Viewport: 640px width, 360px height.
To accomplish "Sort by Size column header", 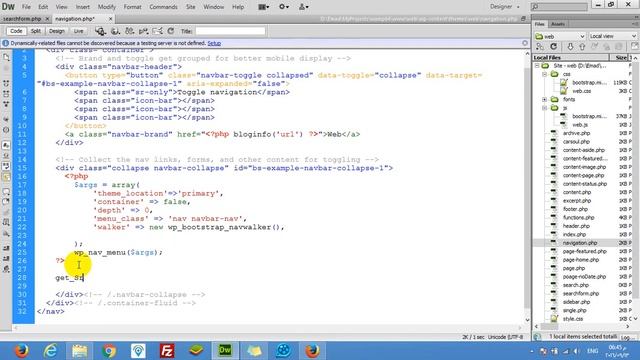I will pyautogui.click(x=620, y=58).
